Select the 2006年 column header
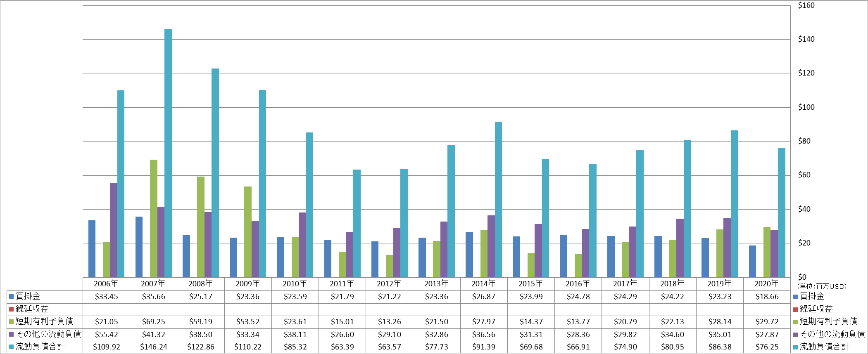 coord(106,284)
